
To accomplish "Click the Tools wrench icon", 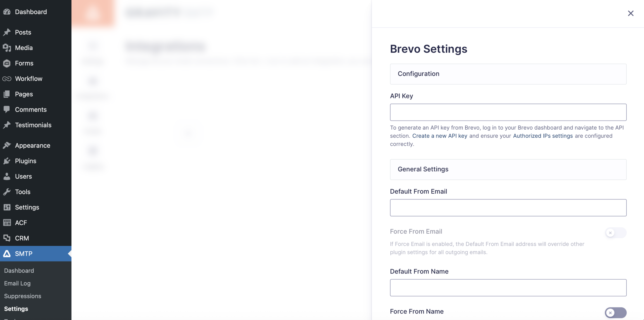I will pyautogui.click(x=7, y=192).
